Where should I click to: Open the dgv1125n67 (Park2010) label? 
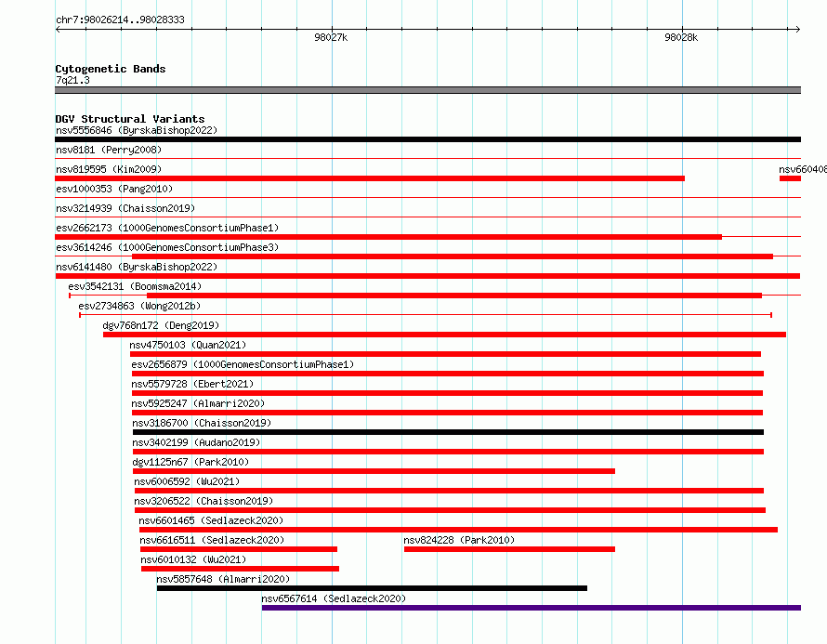(x=190, y=462)
